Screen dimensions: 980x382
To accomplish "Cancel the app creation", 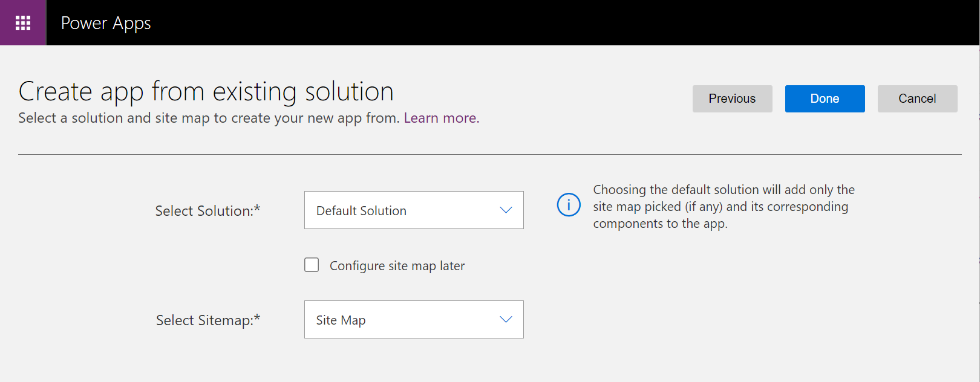I will (917, 99).
